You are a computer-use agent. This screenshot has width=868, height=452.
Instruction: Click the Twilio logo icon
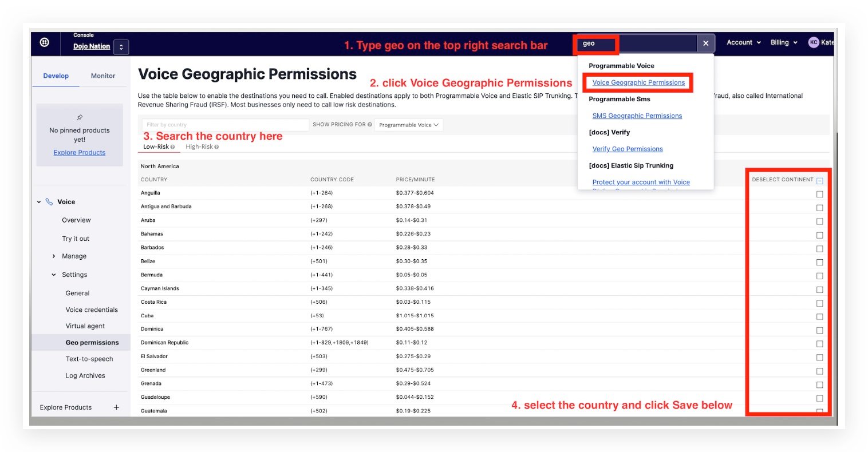point(45,42)
